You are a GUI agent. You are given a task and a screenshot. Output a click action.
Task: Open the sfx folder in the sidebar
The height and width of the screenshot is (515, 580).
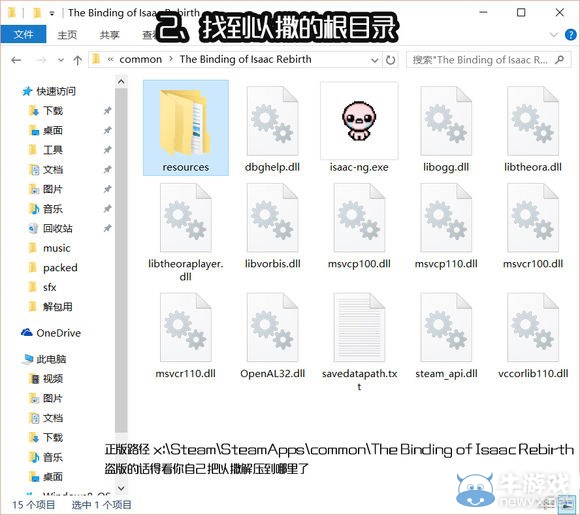coord(43,287)
